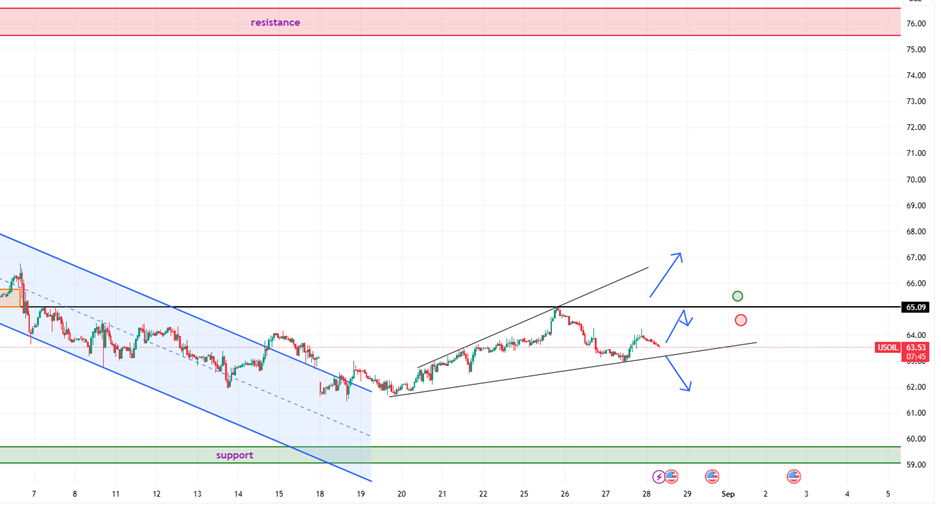This screenshot has width=941, height=509.
Task: Click the USOIL symbol price tag
Action: tap(888, 348)
